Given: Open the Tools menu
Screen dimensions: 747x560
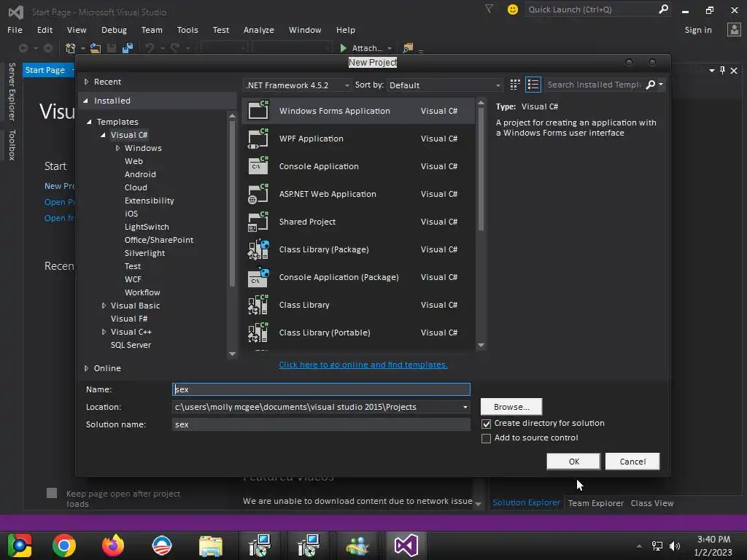Looking at the screenshot, I should click(187, 29).
